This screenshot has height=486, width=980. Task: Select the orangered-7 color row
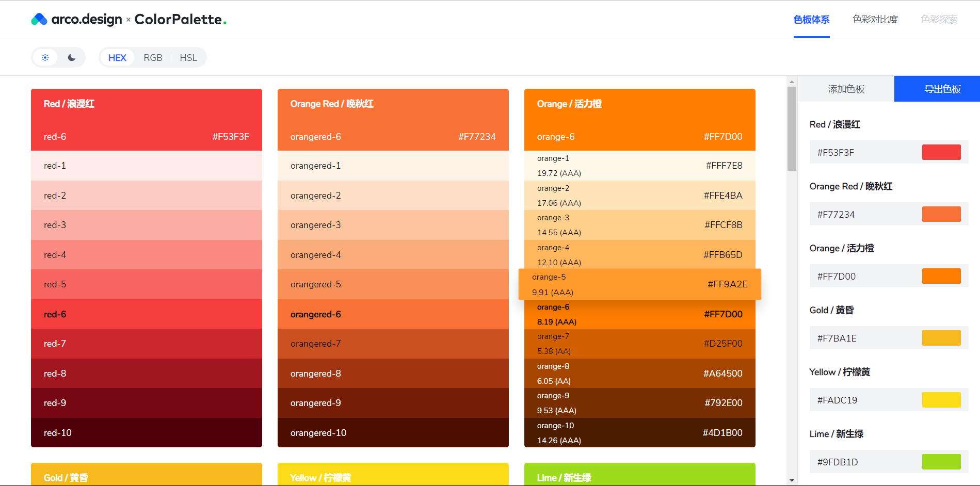pyautogui.click(x=393, y=344)
